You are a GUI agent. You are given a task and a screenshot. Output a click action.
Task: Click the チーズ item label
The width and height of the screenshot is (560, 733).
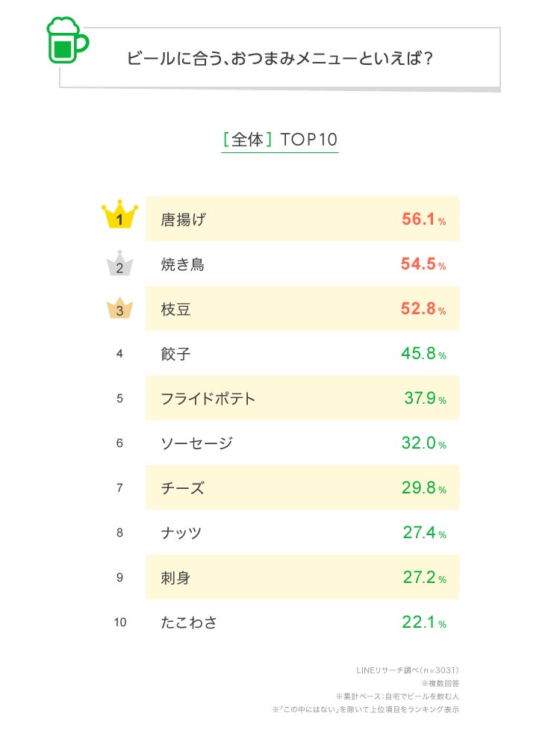point(182,488)
